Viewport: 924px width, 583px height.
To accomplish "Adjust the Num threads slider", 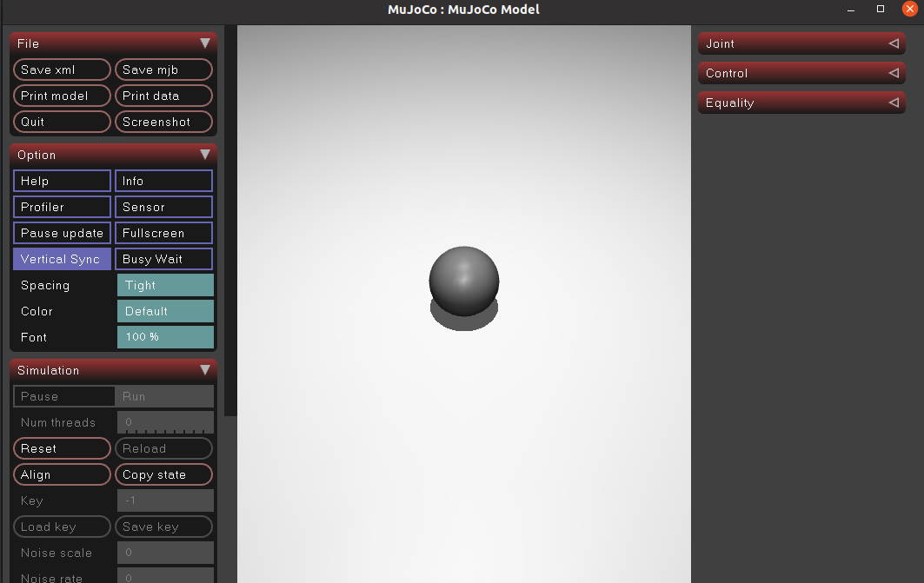I will click(165, 422).
